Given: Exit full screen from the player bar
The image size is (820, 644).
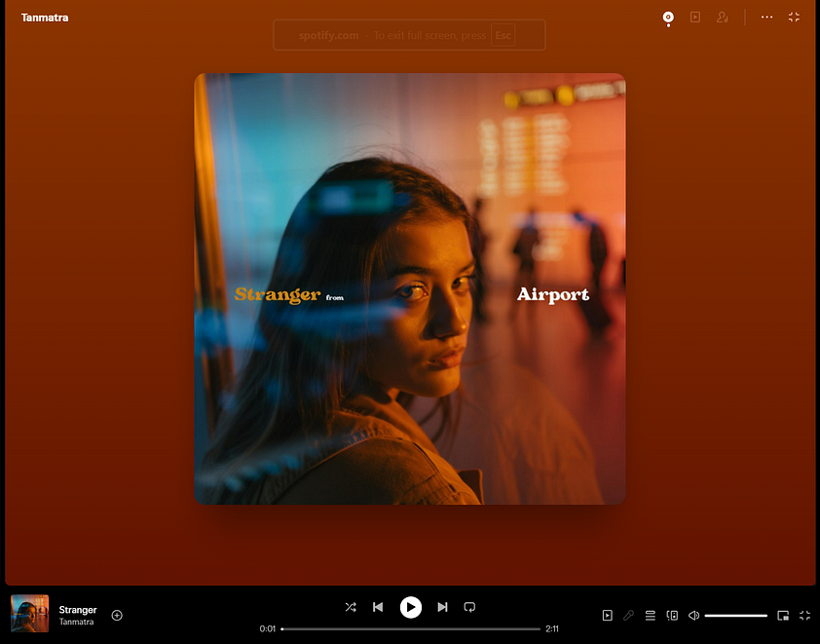Looking at the screenshot, I should [804, 615].
